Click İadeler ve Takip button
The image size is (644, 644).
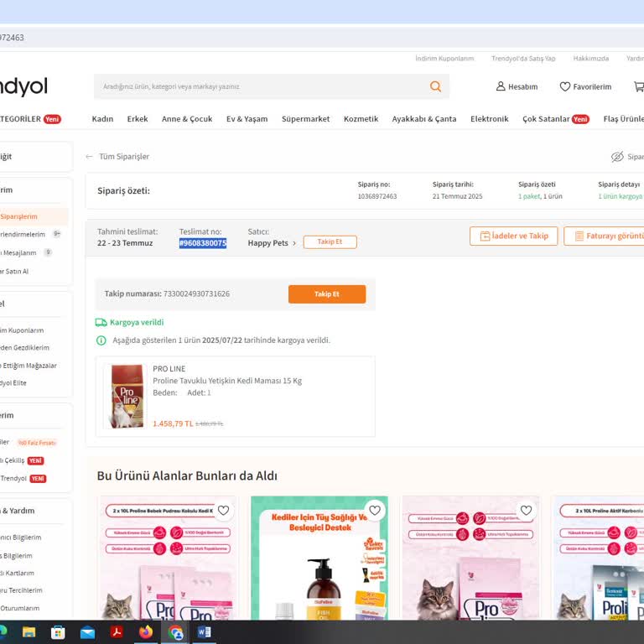point(514,236)
